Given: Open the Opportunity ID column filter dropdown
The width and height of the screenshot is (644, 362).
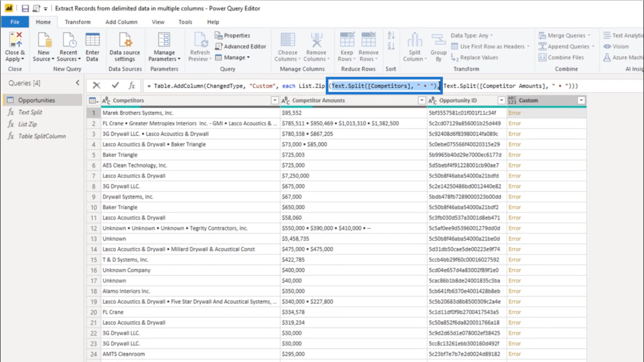Looking at the screenshot, I should pos(501,100).
